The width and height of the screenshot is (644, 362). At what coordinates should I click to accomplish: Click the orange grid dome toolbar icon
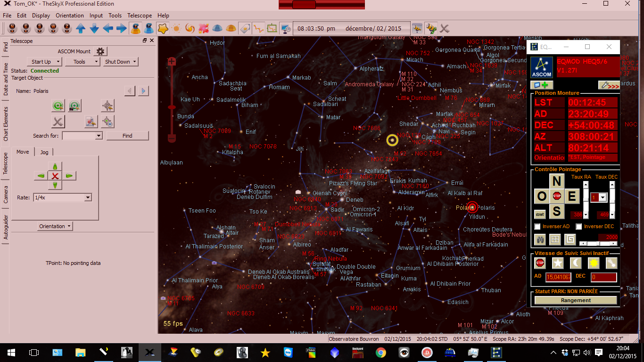[231, 28]
